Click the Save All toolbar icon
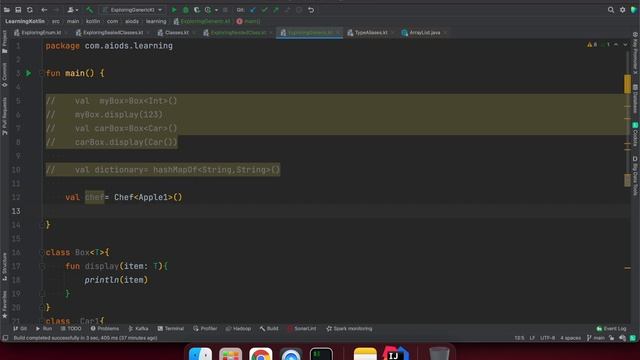This screenshot has height=360, width=640. [x=18, y=10]
